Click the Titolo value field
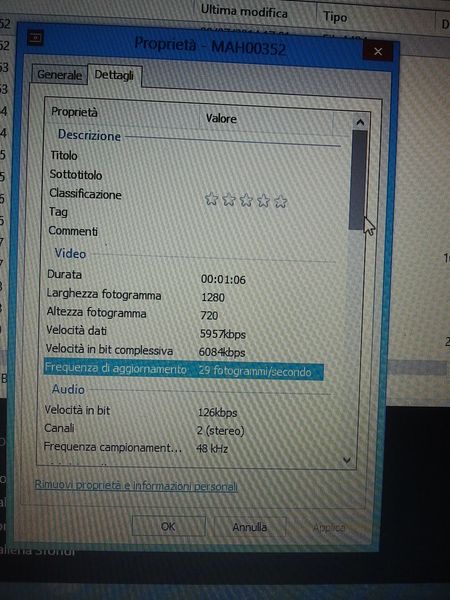The image size is (450, 600). [268, 158]
